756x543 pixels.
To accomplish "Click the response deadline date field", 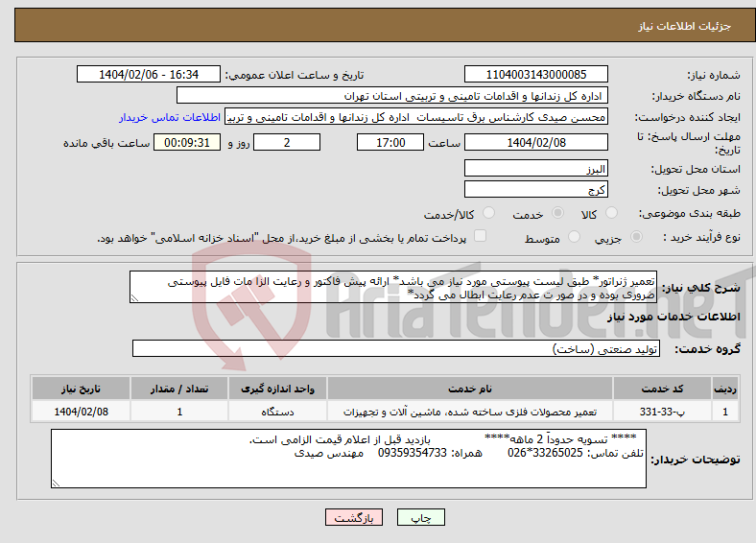I will click(x=535, y=142).
